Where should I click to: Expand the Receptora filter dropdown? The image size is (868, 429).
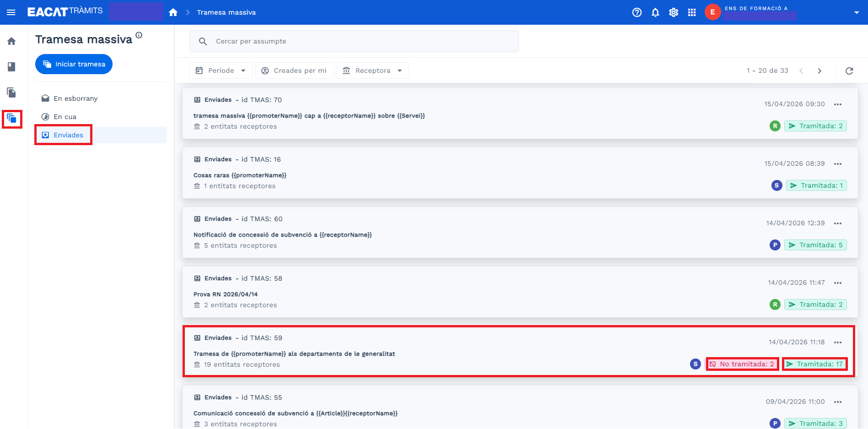[x=372, y=71]
